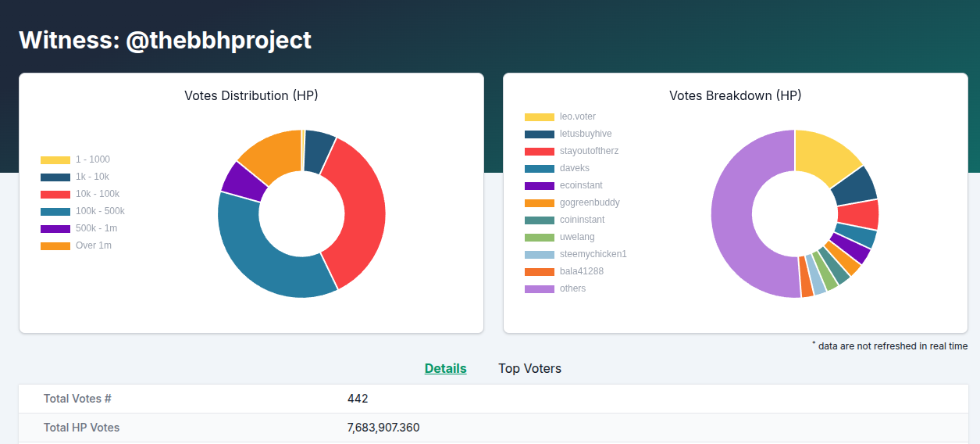980x444 pixels.
Task: Toggle the steemychicken1 legend item
Action: point(575,254)
